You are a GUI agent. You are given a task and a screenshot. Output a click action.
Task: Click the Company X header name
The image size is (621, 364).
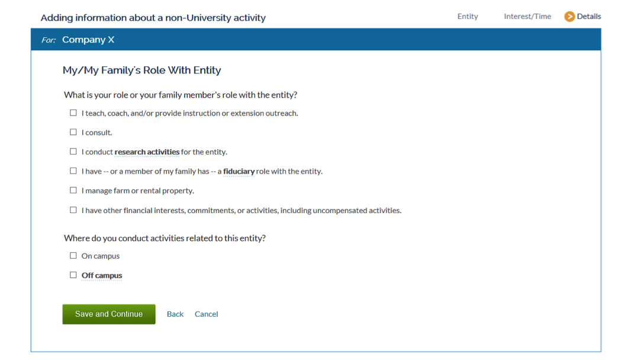(x=88, y=40)
